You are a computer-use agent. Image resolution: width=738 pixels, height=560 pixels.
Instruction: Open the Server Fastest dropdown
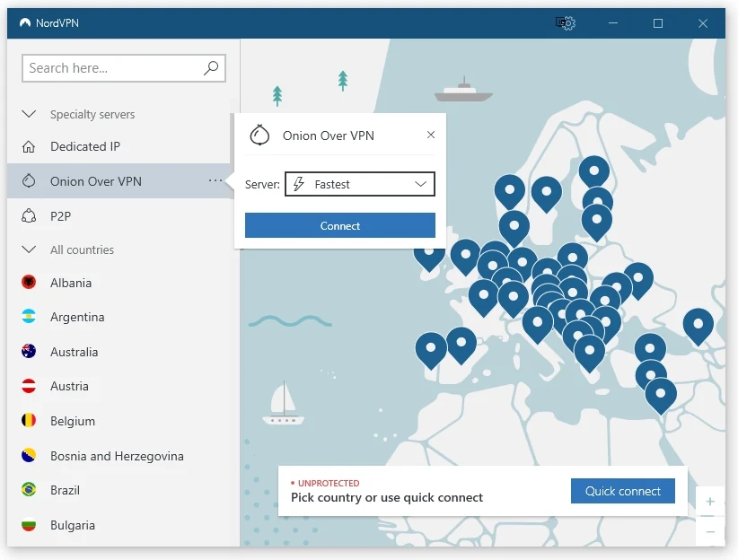pos(360,184)
